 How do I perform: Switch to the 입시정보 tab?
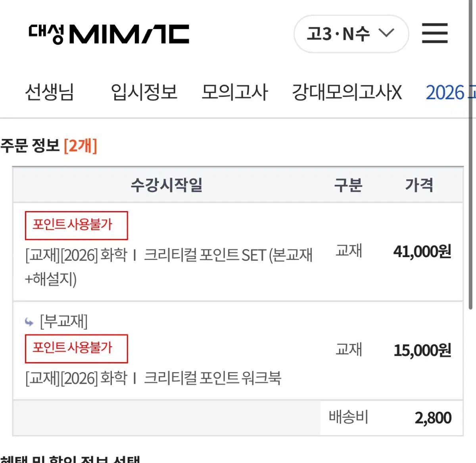pos(144,92)
